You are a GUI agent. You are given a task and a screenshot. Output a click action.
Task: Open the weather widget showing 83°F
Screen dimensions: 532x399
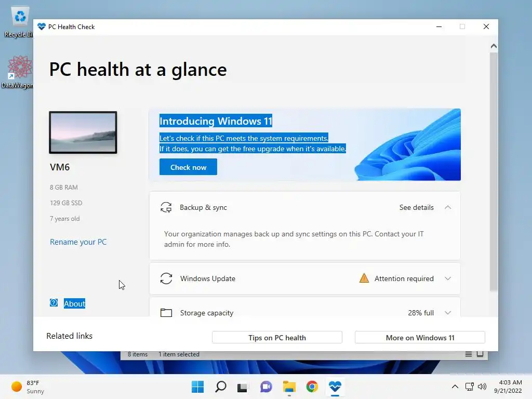pyautogui.click(x=28, y=387)
